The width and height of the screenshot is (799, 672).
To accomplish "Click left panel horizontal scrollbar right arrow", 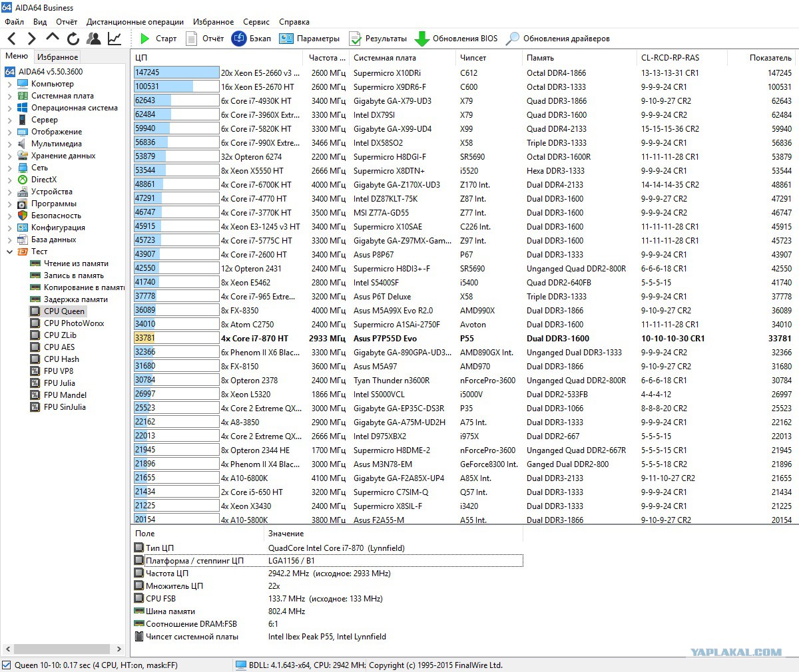I will [119, 649].
